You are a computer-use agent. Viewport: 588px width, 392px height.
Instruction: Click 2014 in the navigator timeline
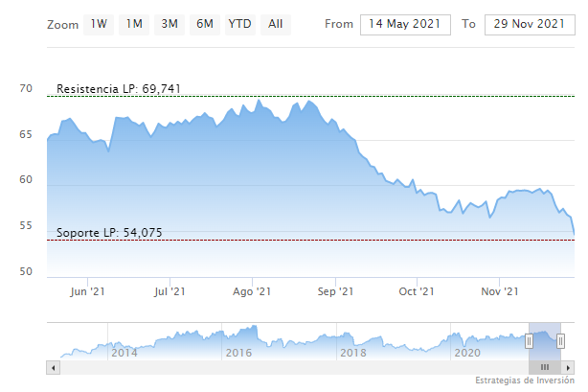[x=124, y=353]
